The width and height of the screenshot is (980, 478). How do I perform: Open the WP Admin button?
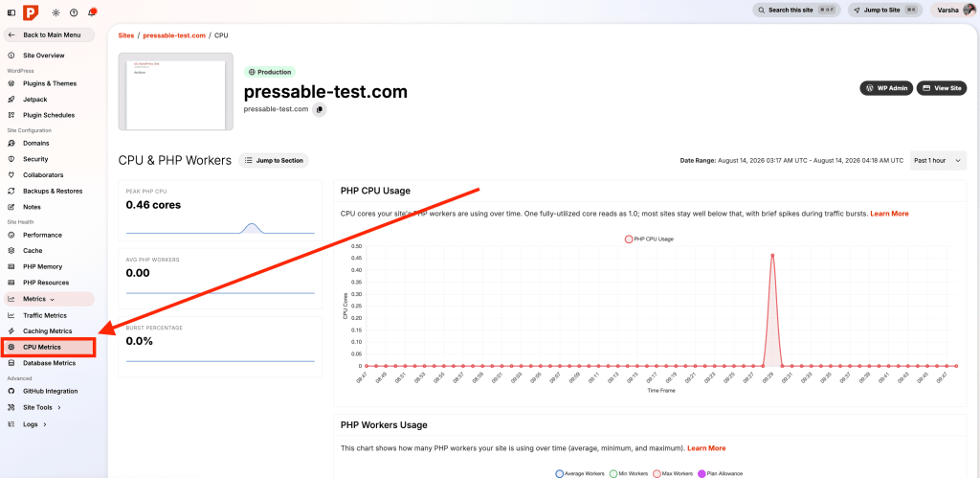(887, 88)
